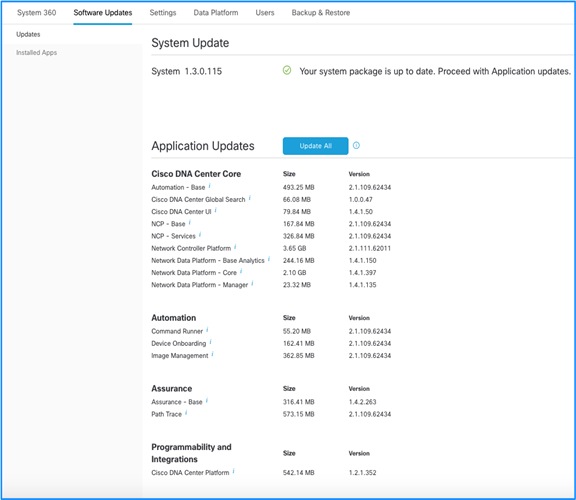
Task: Click version 1.4.2.263
Action: 362,402
